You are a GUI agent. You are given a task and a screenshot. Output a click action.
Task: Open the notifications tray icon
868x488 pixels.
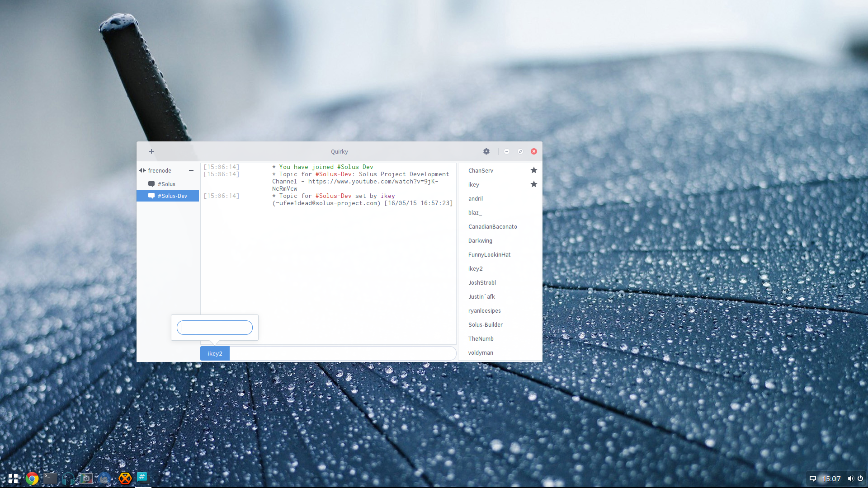pyautogui.click(x=812, y=479)
